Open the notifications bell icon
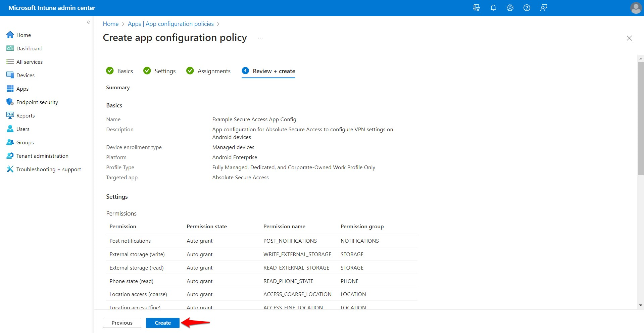The image size is (644, 333). coord(493,8)
